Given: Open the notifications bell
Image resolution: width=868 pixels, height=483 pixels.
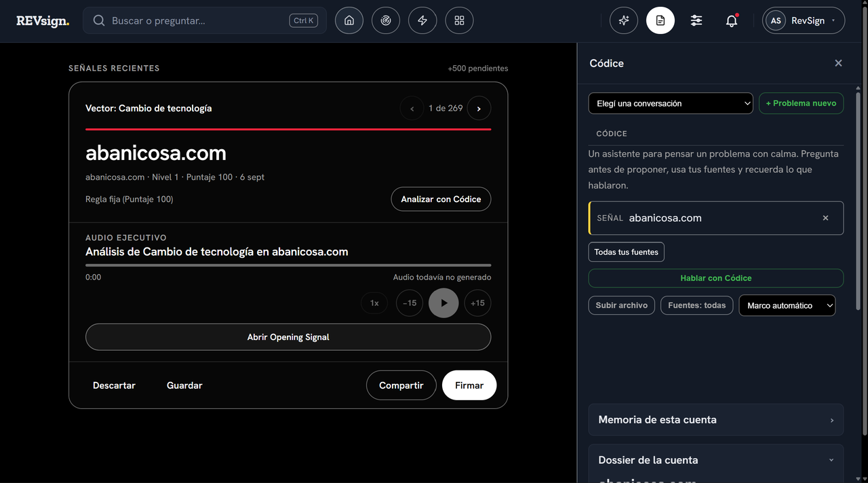Looking at the screenshot, I should (x=732, y=20).
